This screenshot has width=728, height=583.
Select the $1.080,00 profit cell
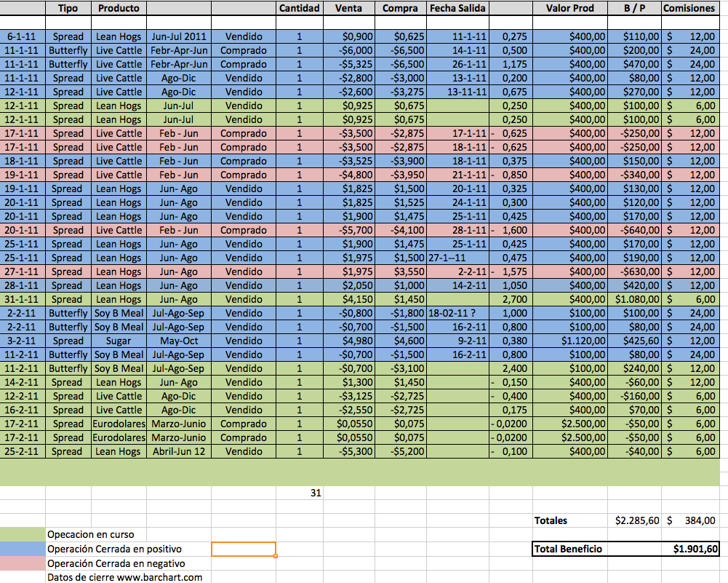634,300
